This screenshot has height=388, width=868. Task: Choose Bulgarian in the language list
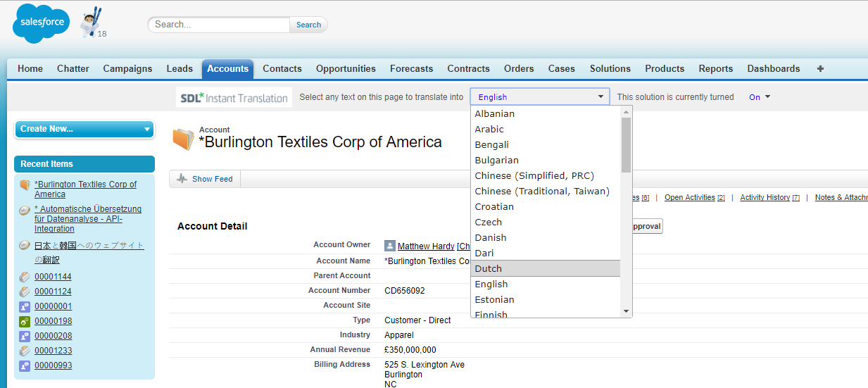pyautogui.click(x=546, y=160)
